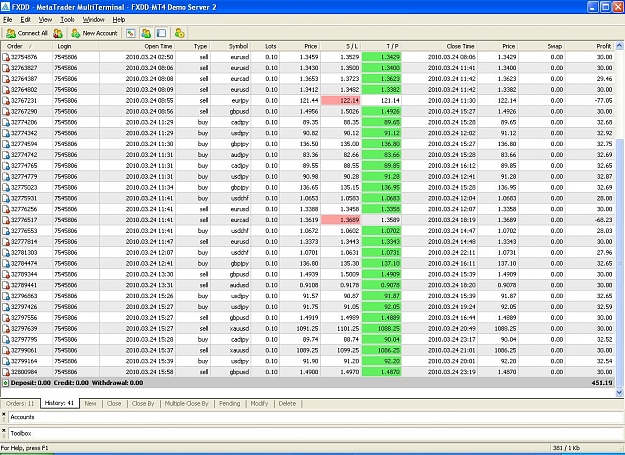This screenshot has height=455, width=625.
Task: Click the FXDD application icon in title bar
Action: [6, 6]
